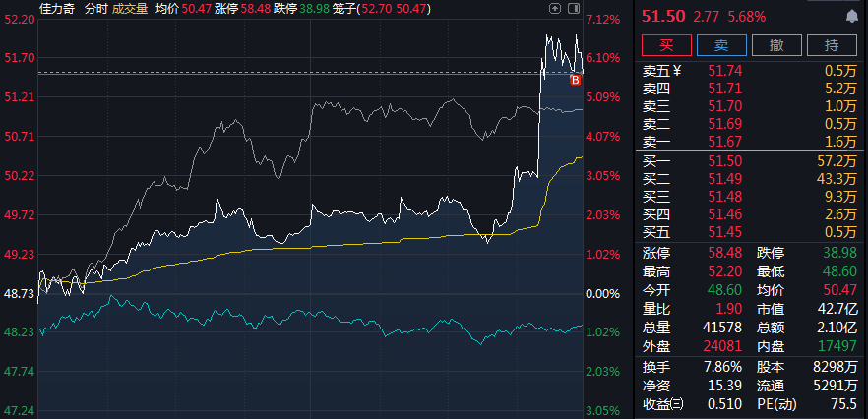The width and height of the screenshot is (868, 419).
Task: Click the red B buy marker on chart
Action: [x=576, y=80]
